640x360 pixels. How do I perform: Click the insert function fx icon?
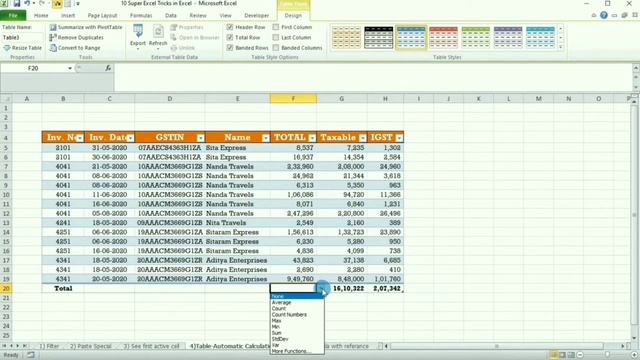point(108,68)
